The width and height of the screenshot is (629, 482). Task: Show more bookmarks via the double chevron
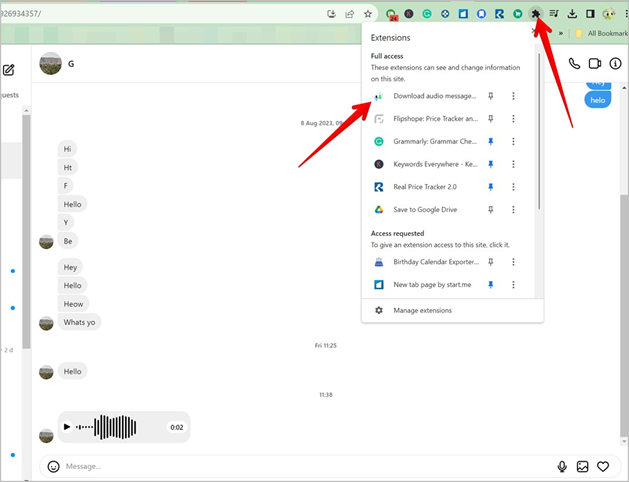[560, 33]
